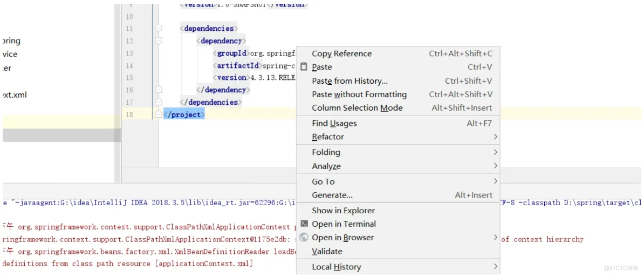Click the closing </dependency> tag on line 16
Image resolution: width=644 pixels, height=277 pixels.
[223, 90]
